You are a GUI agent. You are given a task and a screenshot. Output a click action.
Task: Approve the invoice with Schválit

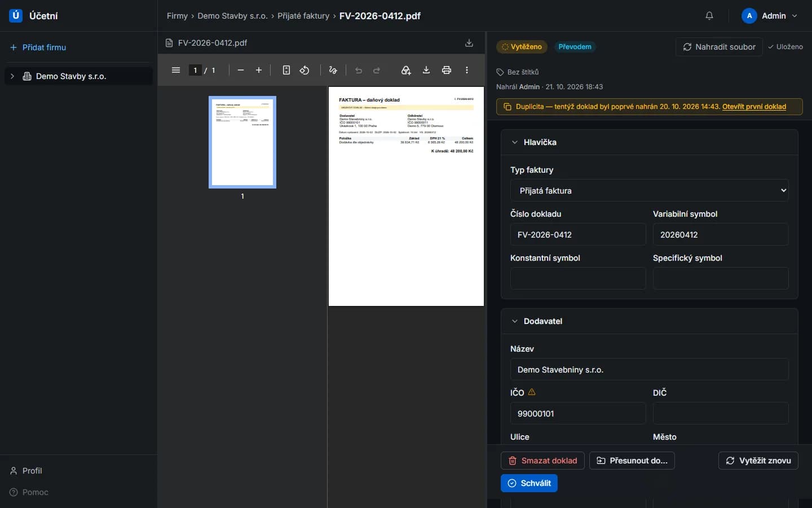click(529, 483)
